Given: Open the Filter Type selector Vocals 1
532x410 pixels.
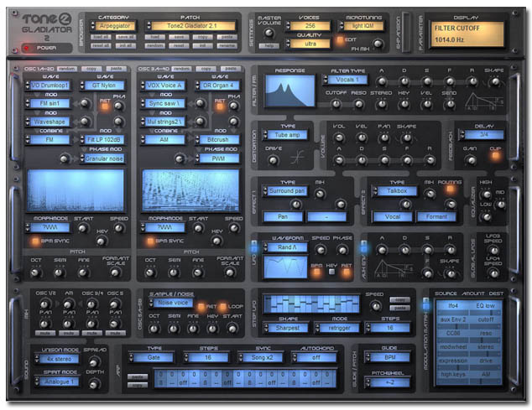Looking at the screenshot, I should click(346, 80).
